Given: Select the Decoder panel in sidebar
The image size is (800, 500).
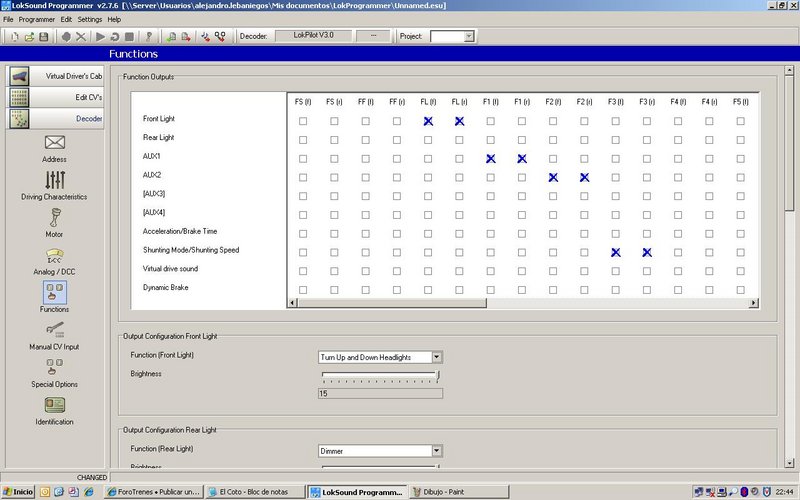Looking at the screenshot, I should (x=56, y=118).
